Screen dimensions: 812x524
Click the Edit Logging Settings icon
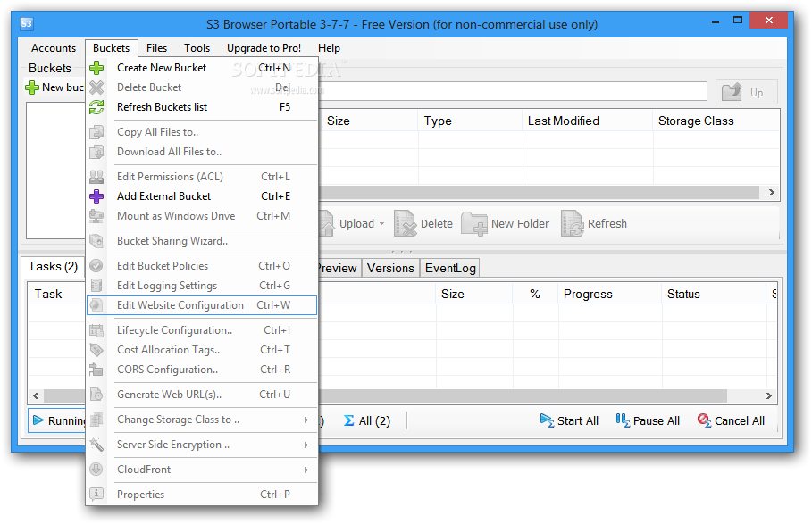(96, 285)
